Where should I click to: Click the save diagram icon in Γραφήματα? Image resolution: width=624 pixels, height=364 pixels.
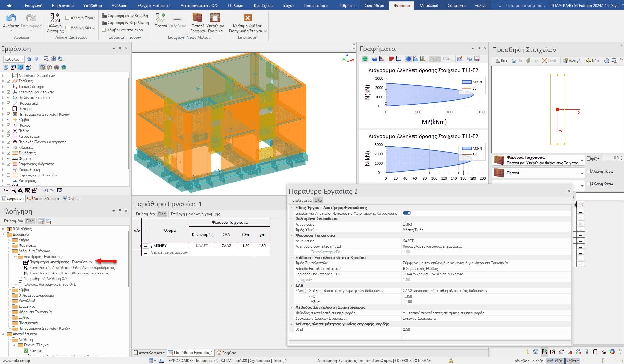(477, 59)
